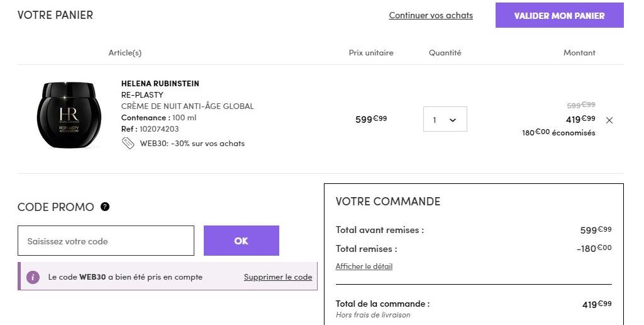
Task: Focus the Saisissez votre code field
Action: 106,241
